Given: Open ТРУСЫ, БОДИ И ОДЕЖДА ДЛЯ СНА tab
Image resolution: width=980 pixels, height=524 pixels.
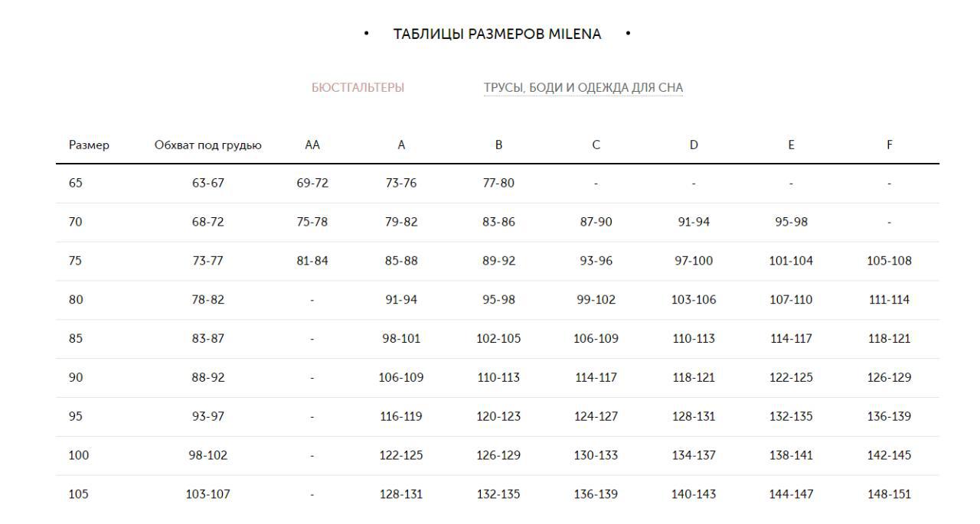Looking at the screenshot, I should (x=583, y=88).
